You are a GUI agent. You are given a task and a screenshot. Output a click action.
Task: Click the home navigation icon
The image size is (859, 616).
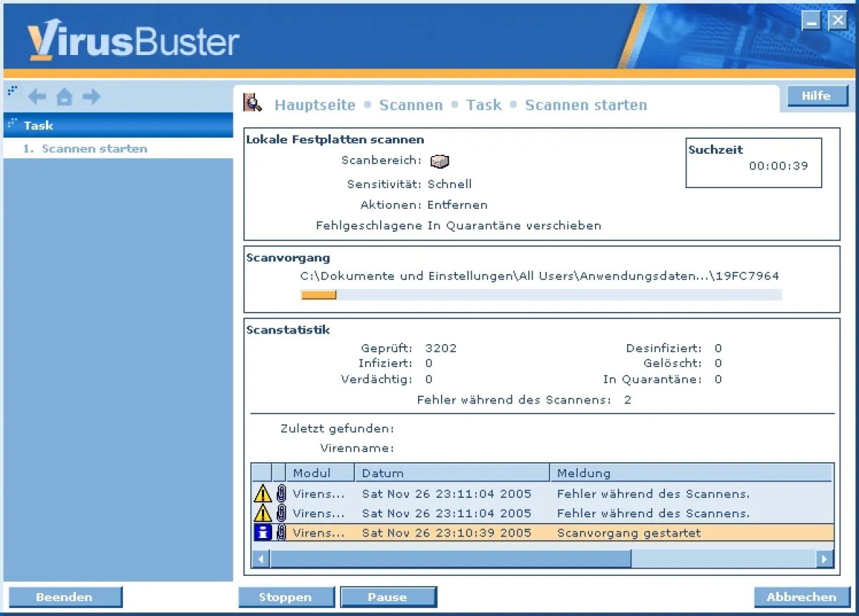click(64, 97)
